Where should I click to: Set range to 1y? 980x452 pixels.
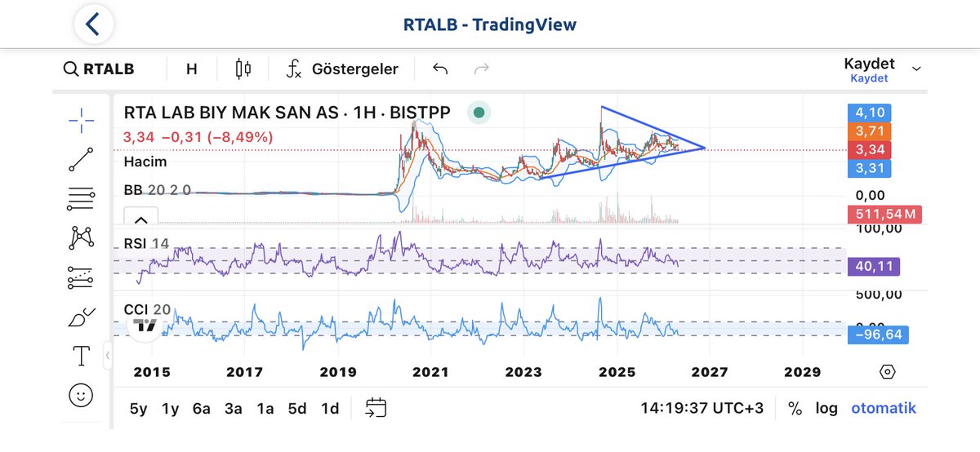click(x=170, y=409)
